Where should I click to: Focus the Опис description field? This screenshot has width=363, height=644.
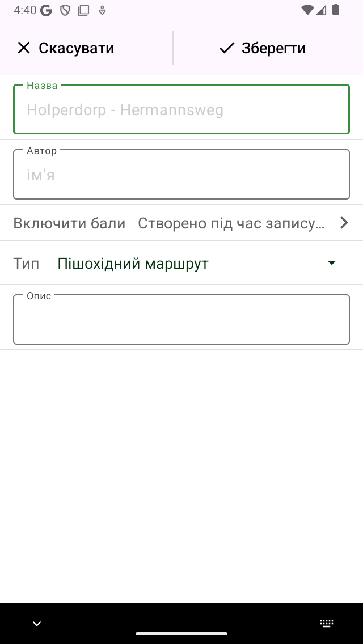[x=181, y=320]
